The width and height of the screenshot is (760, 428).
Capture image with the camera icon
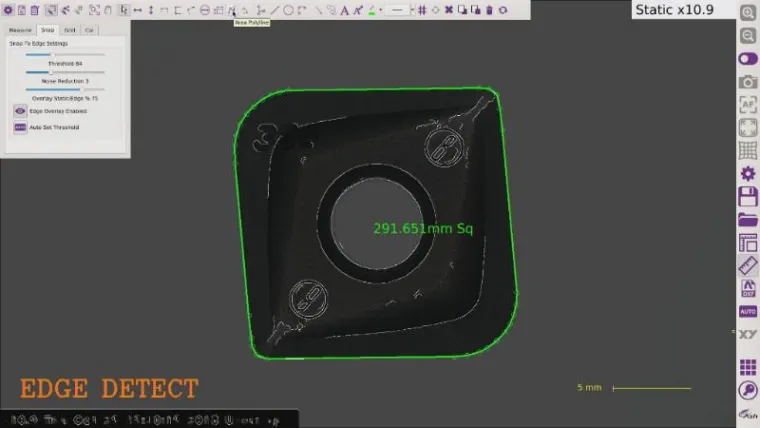point(747,81)
